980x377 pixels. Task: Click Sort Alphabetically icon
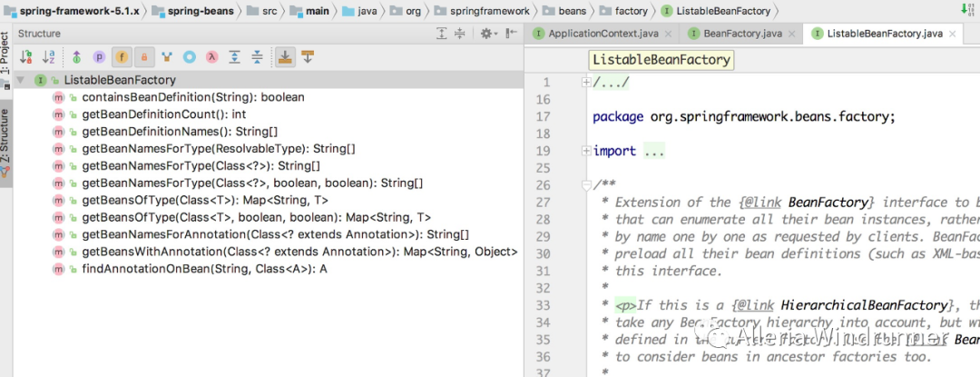pos(49,56)
